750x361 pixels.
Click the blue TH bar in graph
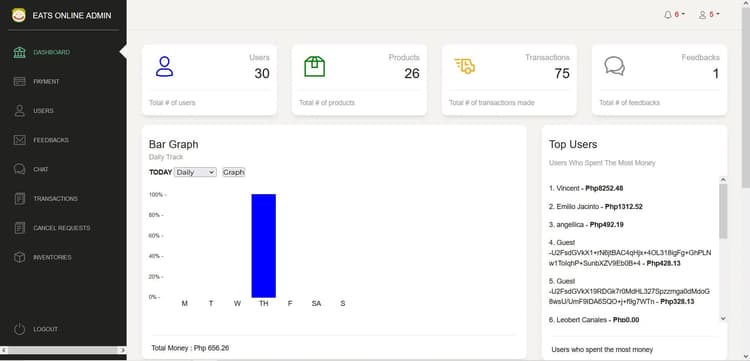(x=264, y=246)
